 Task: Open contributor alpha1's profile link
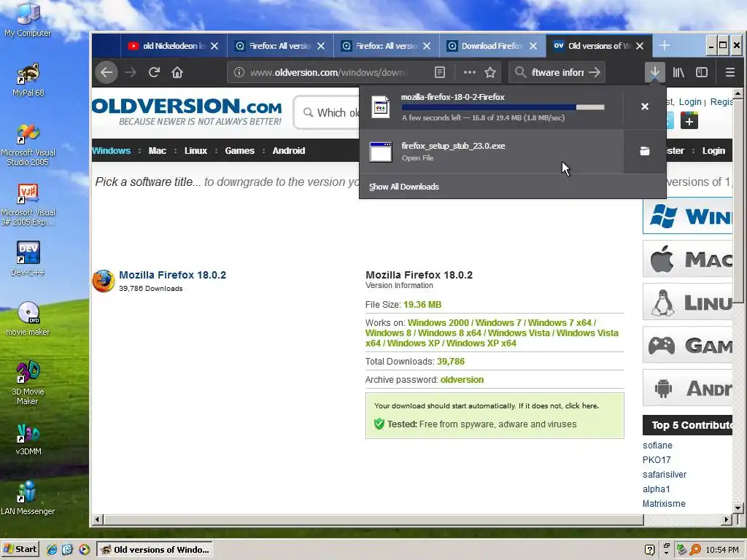click(656, 489)
